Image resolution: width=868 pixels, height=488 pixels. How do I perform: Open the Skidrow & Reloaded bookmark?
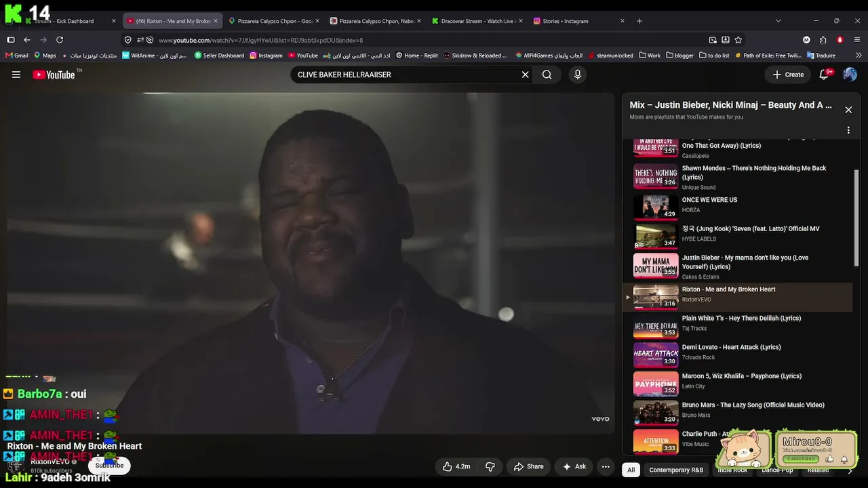(x=475, y=56)
